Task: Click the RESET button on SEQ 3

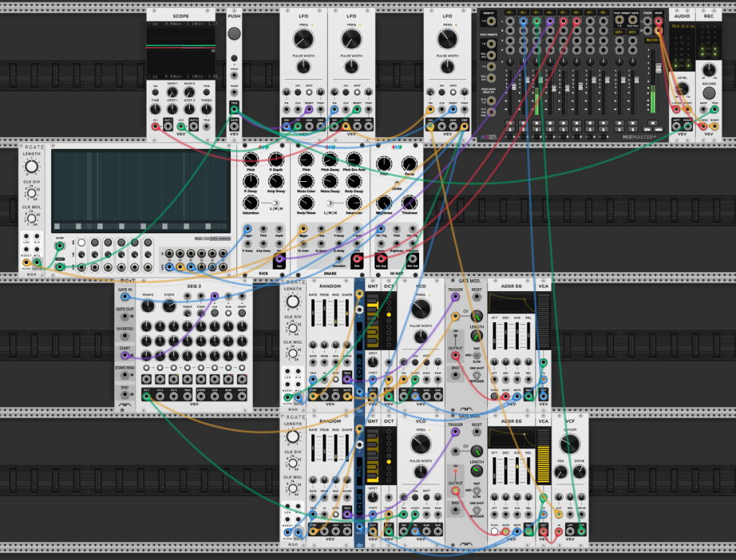Action: (x=241, y=313)
